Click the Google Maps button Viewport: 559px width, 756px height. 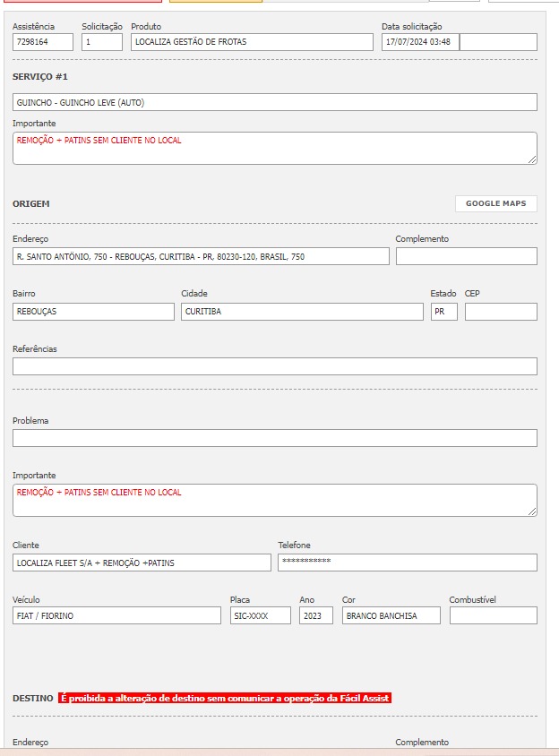coord(495,203)
